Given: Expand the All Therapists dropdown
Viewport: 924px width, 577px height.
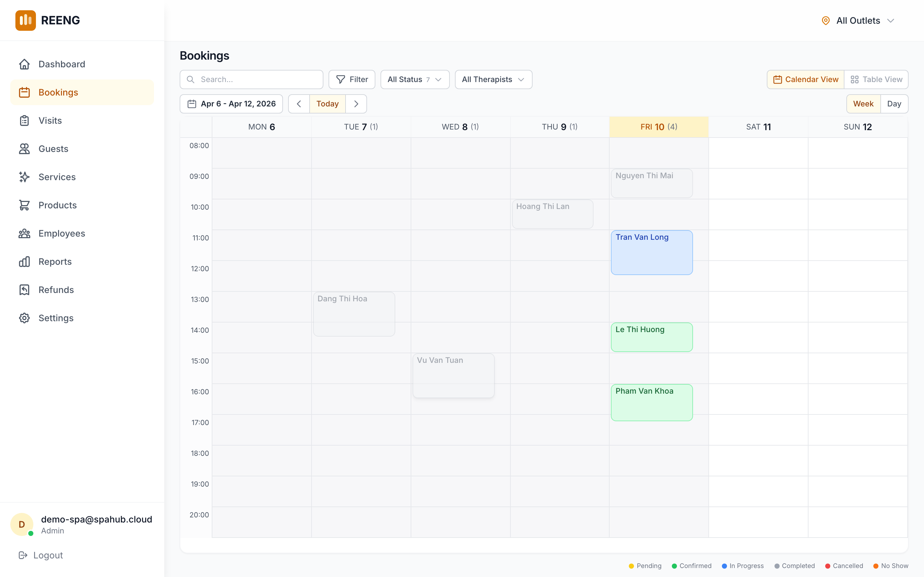Looking at the screenshot, I should pyautogui.click(x=493, y=79).
